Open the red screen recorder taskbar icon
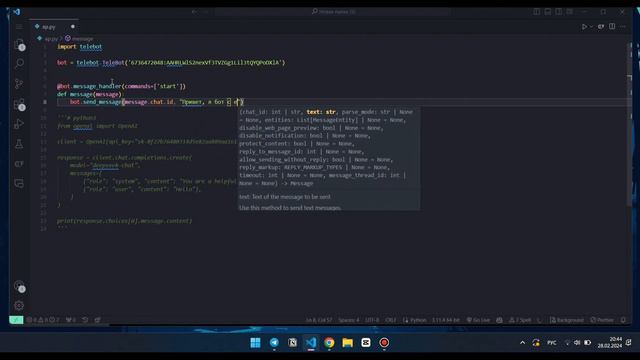Image resolution: width=640 pixels, height=360 pixels. point(384,342)
